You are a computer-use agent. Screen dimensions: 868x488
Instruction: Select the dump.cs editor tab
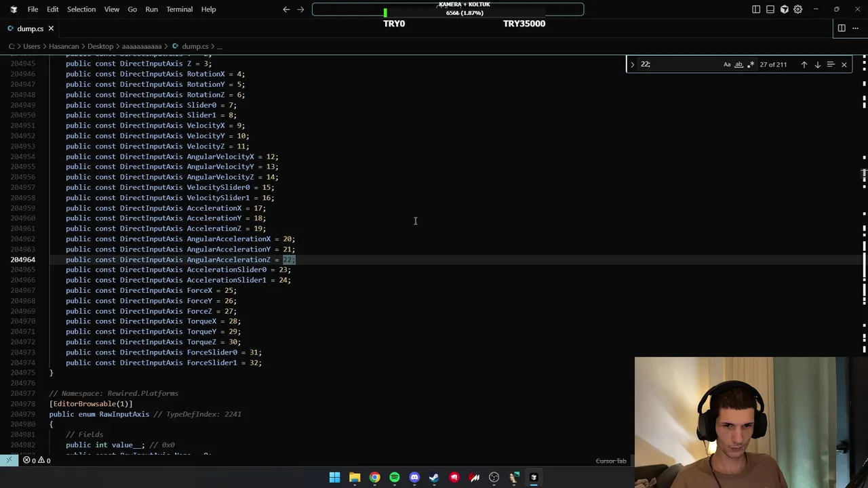pyautogui.click(x=30, y=28)
